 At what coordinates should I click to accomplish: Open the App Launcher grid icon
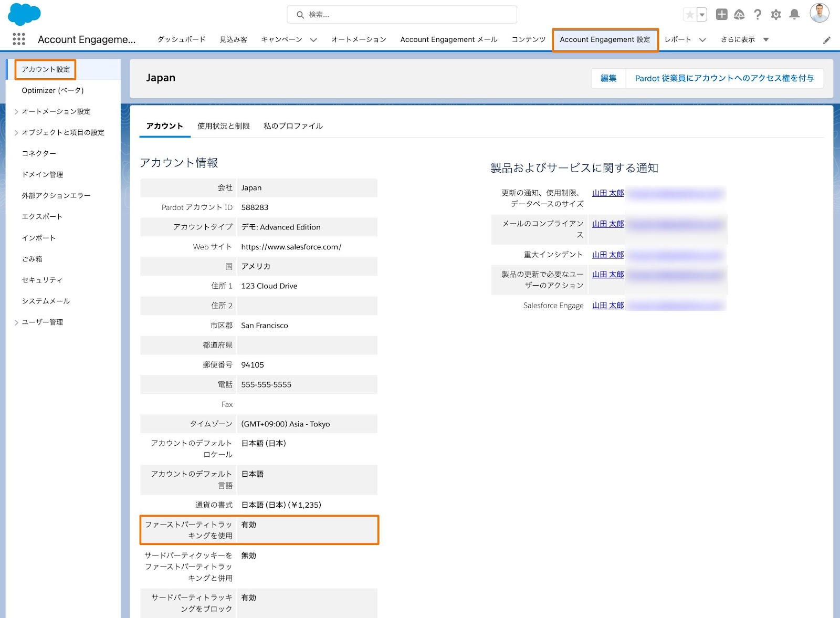point(19,39)
